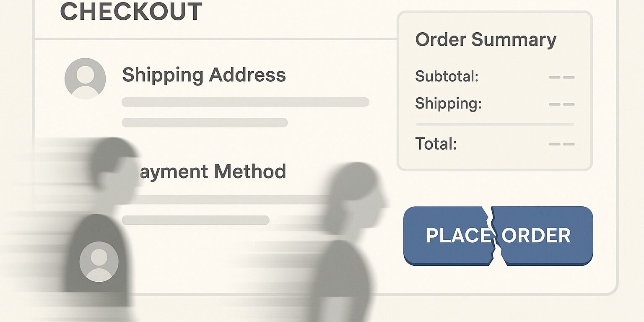Click the Subtotal dashed value placeholder
The image size is (644, 322).
(562, 78)
